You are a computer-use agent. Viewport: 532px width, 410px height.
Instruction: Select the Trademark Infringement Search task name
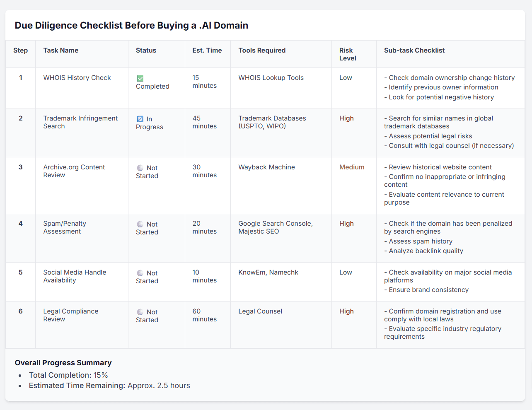80,122
